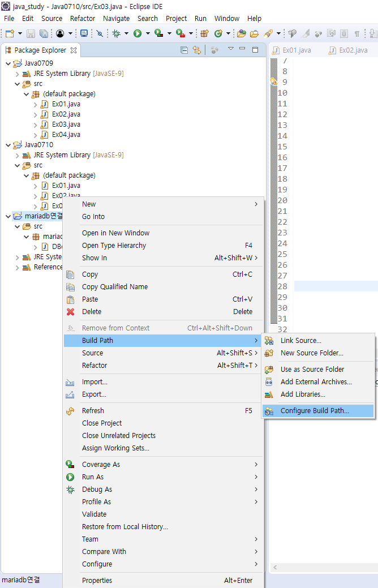Viewport: 378px width, 588px height.
Task: Click the Search flashlight toolbar icon
Action: pos(268,34)
